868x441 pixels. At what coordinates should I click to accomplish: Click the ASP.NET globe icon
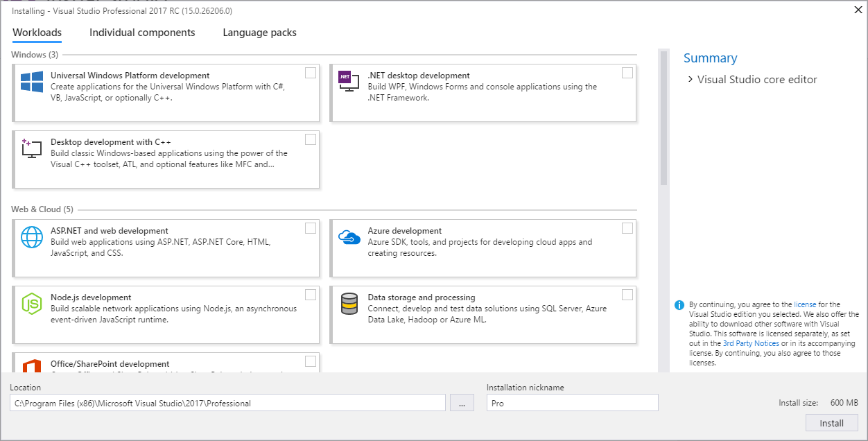(32, 237)
